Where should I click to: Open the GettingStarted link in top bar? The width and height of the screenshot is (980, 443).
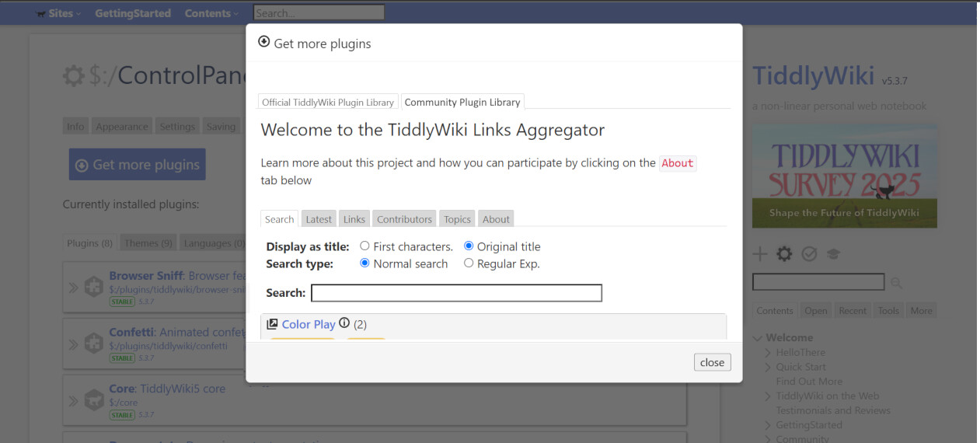point(133,13)
